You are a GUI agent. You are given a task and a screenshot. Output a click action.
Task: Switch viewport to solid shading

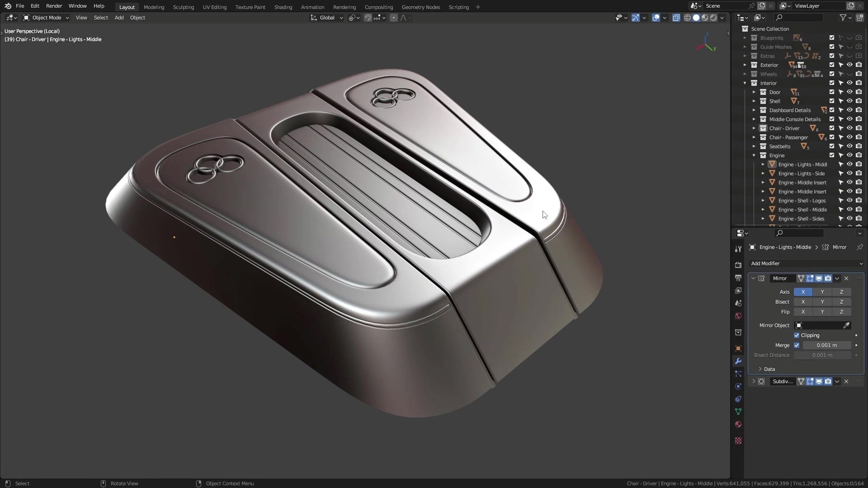coord(696,18)
